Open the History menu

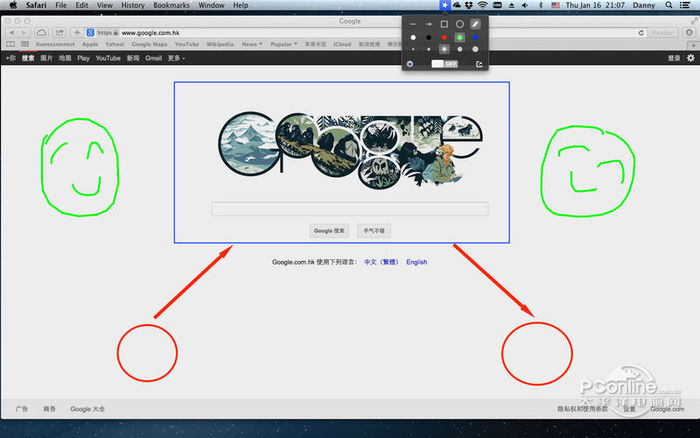click(133, 5)
